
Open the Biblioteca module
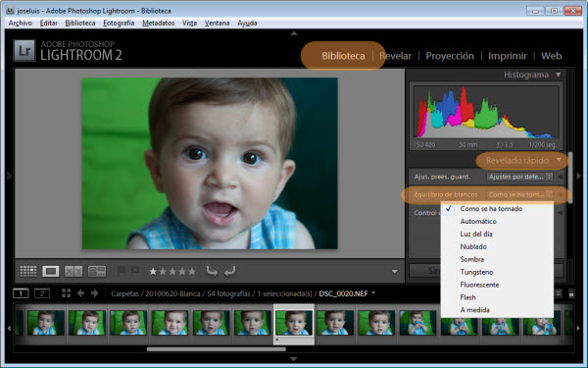click(343, 56)
